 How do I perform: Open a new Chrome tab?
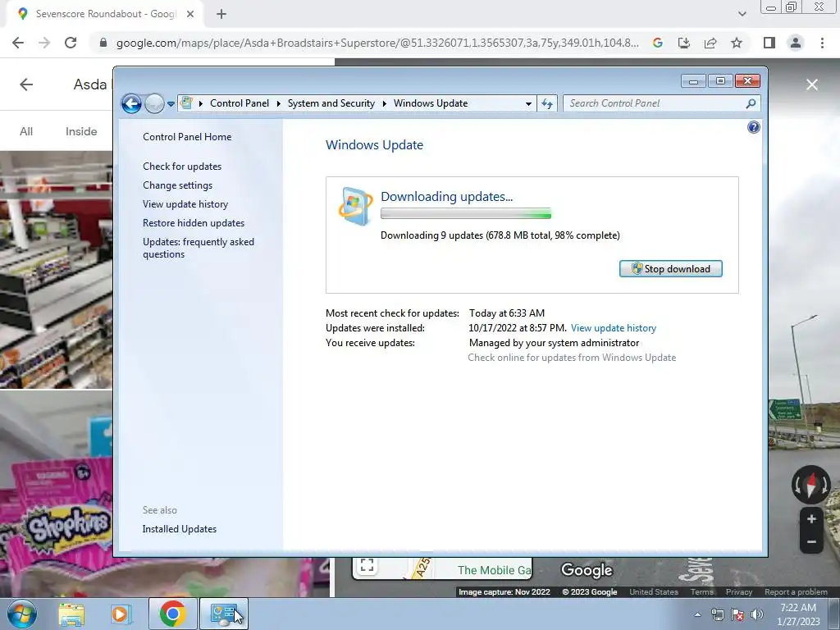coord(221,14)
